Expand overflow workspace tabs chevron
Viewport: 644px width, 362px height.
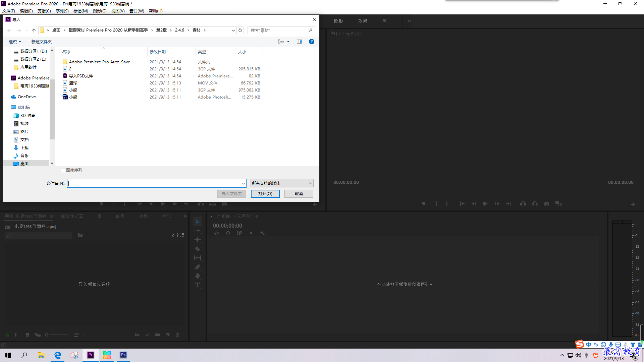click(409, 21)
